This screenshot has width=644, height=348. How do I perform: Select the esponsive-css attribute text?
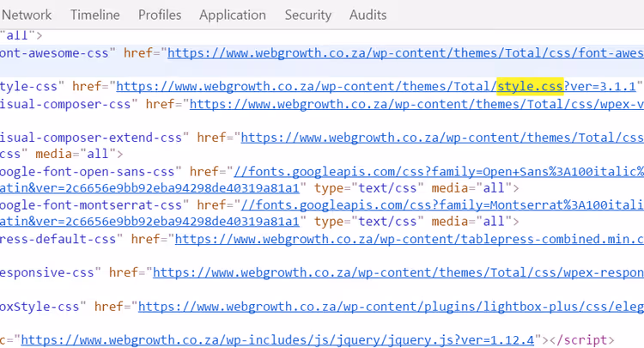(x=47, y=272)
